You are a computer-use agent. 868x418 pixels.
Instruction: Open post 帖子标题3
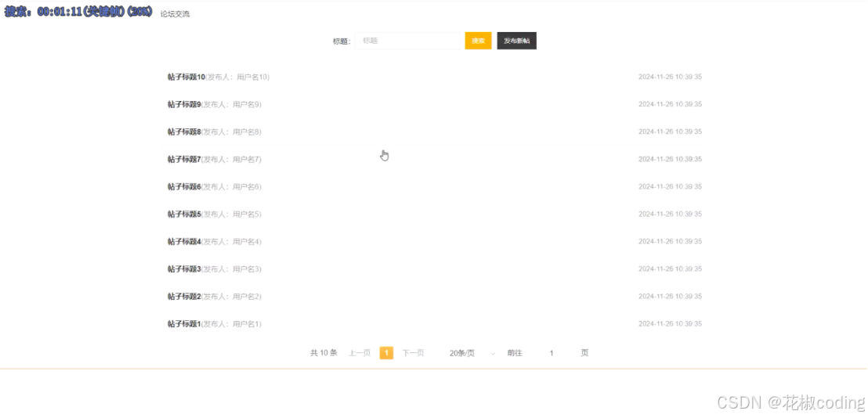click(184, 268)
